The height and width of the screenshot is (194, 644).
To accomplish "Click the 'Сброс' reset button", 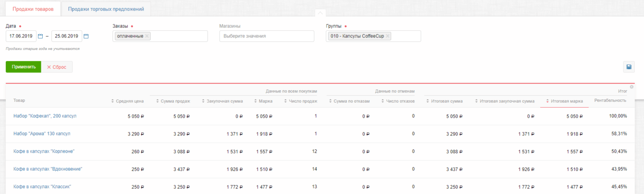I will (57, 67).
